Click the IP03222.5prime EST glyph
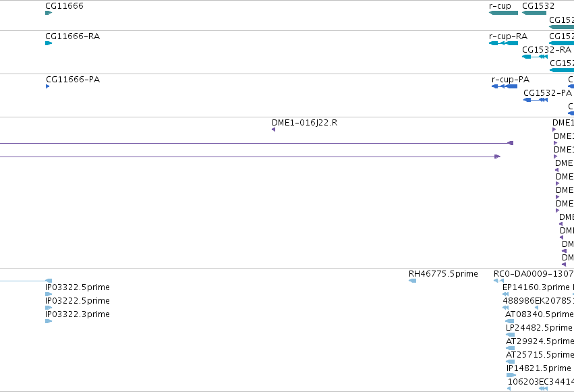 (x=49, y=308)
